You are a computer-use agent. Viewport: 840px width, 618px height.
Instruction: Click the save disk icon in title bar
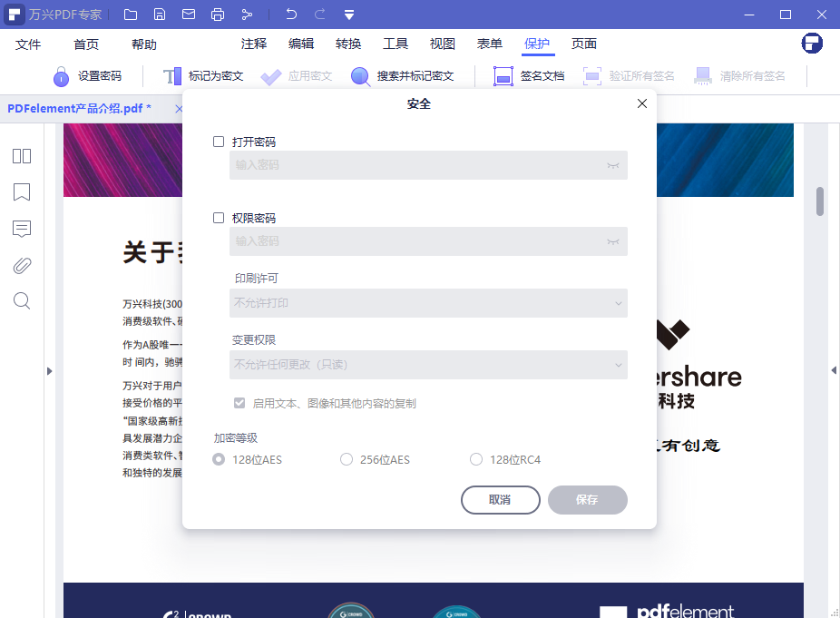(160, 15)
